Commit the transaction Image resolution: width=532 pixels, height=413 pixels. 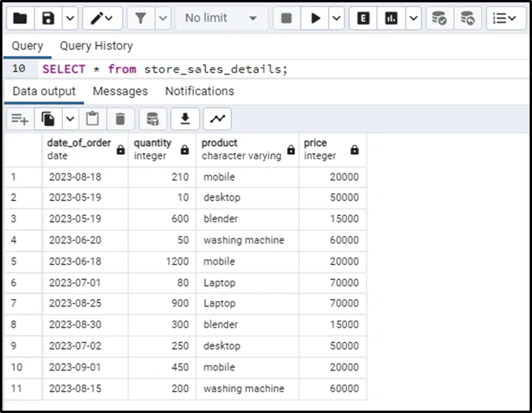pyautogui.click(x=439, y=18)
